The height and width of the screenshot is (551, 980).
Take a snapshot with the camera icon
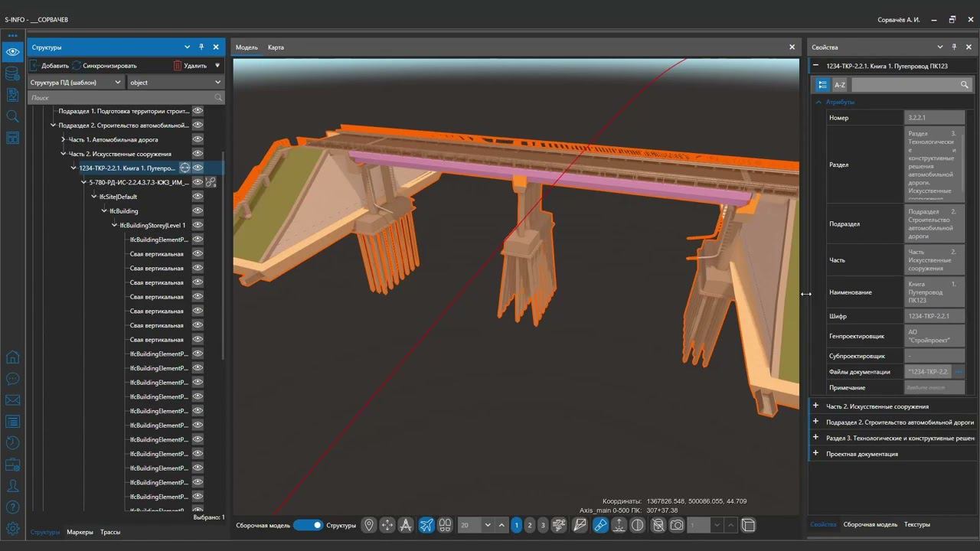click(677, 525)
